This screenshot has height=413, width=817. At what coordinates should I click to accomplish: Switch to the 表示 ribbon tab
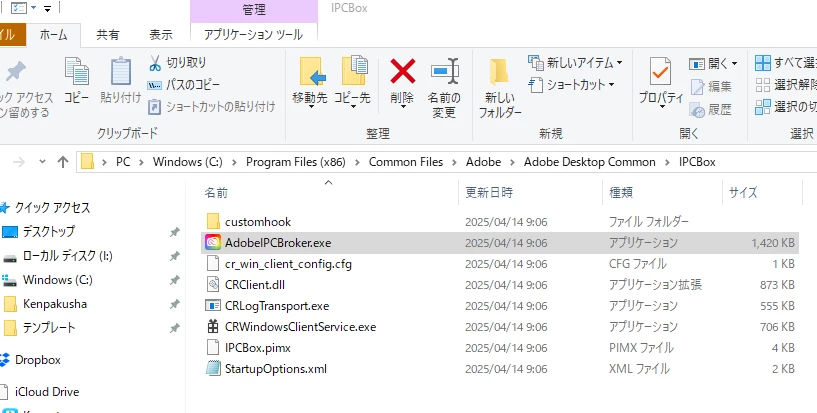(160, 35)
